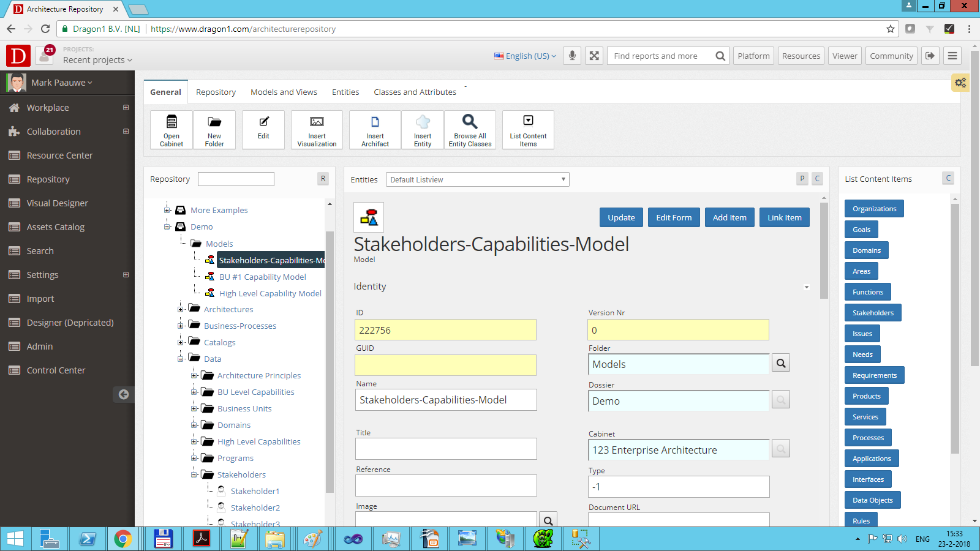Image resolution: width=980 pixels, height=551 pixels.
Task: Select Stakeholder1 tree item
Action: click(x=255, y=491)
